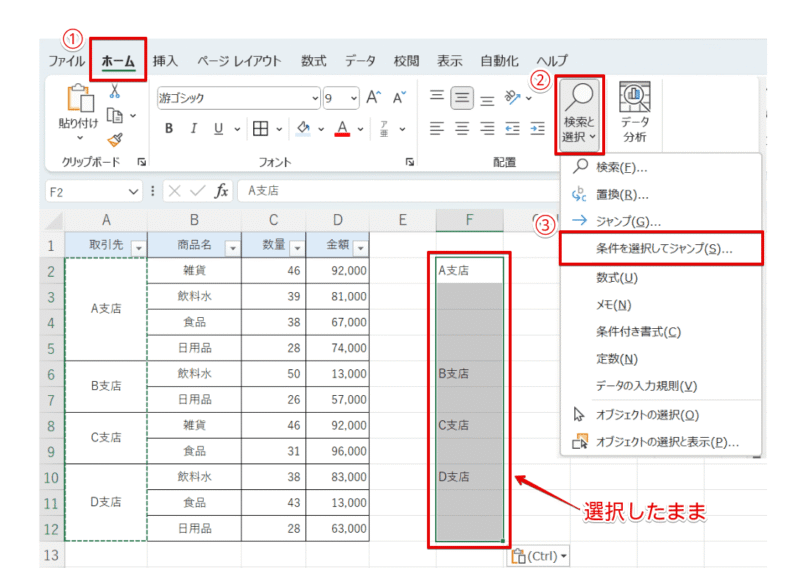
Task: Select the Format Painter brush
Action: 115,140
